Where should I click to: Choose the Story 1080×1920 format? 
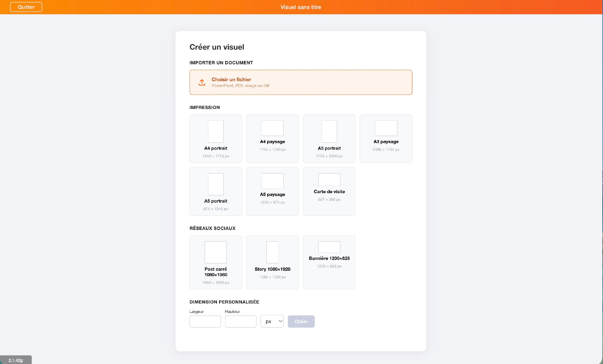(x=272, y=262)
